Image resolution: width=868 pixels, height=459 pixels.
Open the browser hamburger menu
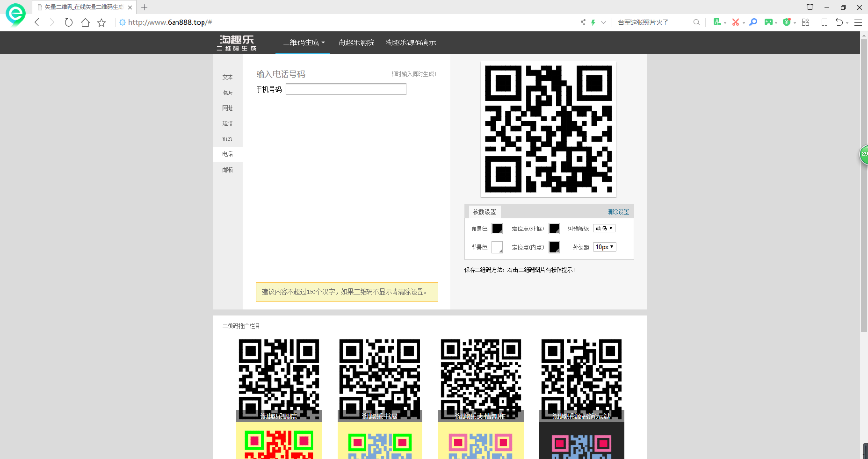(x=857, y=23)
